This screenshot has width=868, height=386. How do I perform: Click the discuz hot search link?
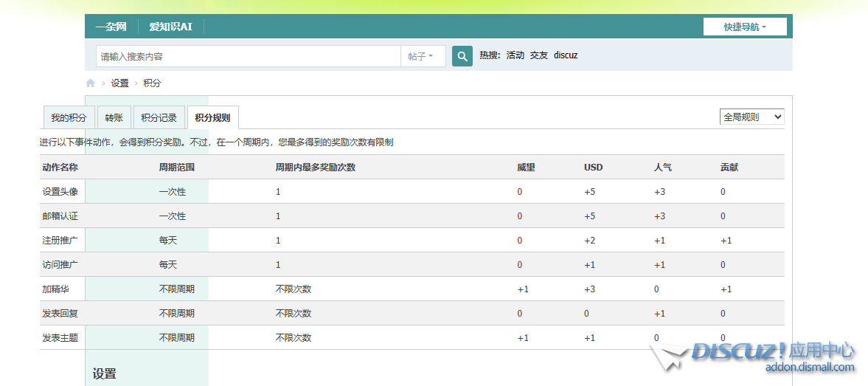click(566, 55)
